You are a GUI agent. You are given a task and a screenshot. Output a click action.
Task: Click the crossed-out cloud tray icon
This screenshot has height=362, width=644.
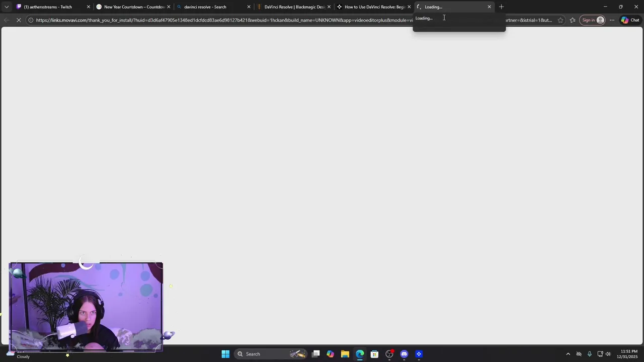point(579,354)
